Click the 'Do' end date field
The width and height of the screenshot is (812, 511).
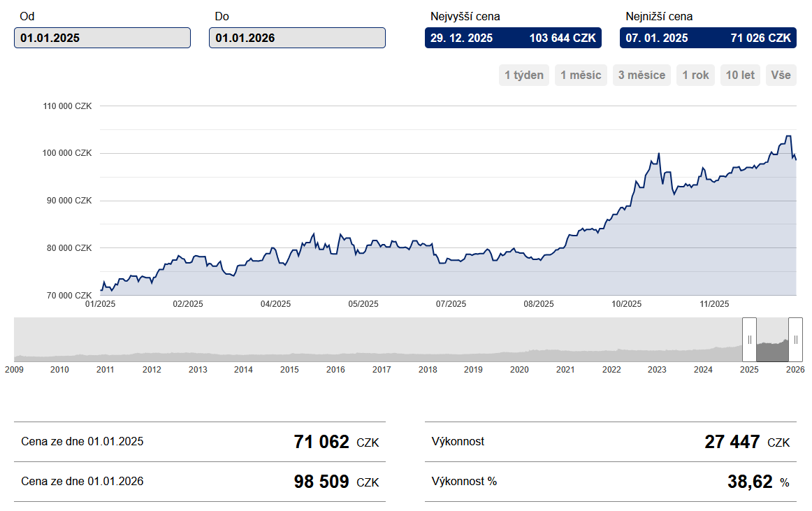click(297, 38)
